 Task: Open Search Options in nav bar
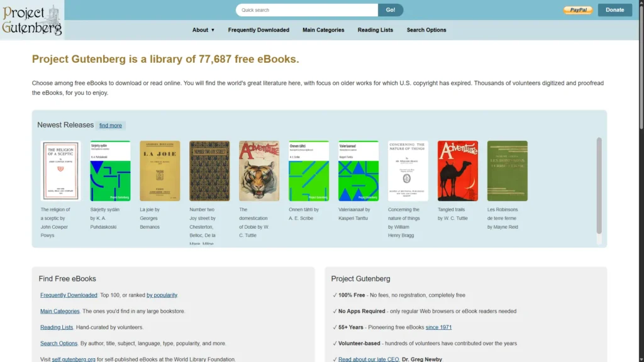[x=426, y=30]
